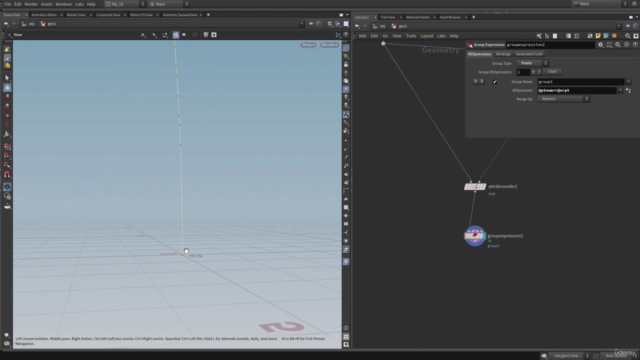This screenshot has width=640, height=360.
Task: Open the My_UI desktop dropdown
Action: pos(124,4)
